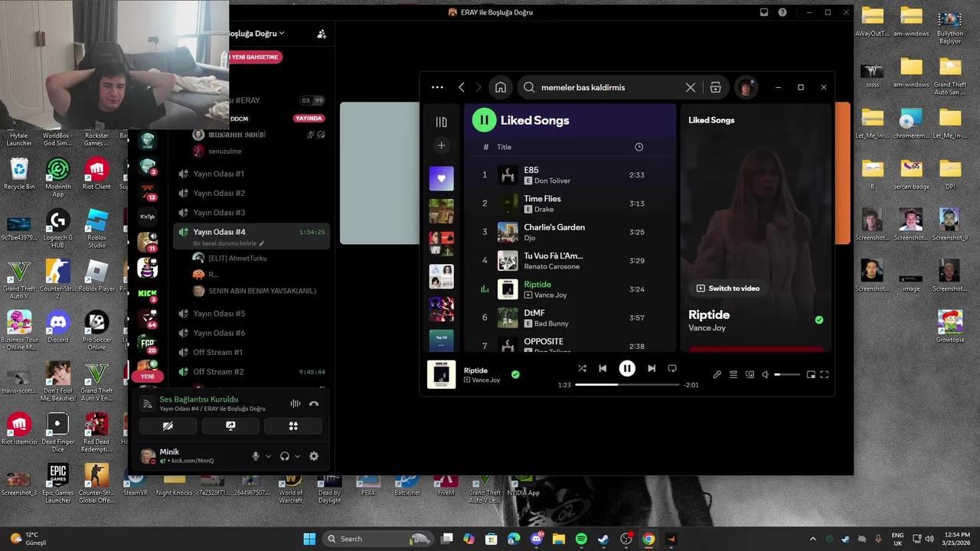Skip to next track
This screenshot has height=551, width=980.
click(x=652, y=368)
